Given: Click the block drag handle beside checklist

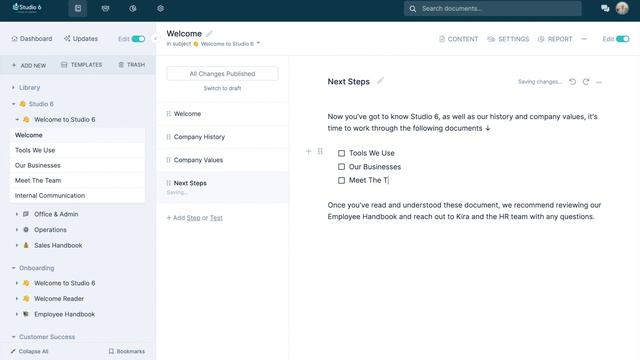Looking at the screenshot, I should 320,151.
